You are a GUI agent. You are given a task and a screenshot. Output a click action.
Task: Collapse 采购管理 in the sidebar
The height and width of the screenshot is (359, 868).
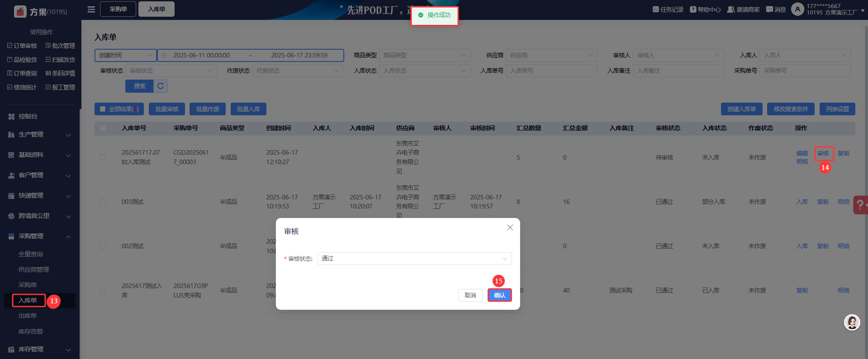click(40, 236)
